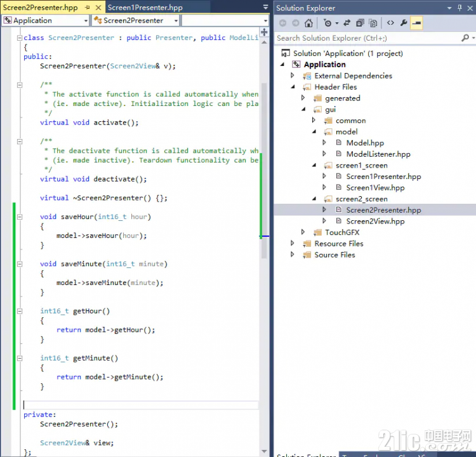Expand the Resource Files filter arrow
This screenshot has height=457, width=476.
[293, 243]
